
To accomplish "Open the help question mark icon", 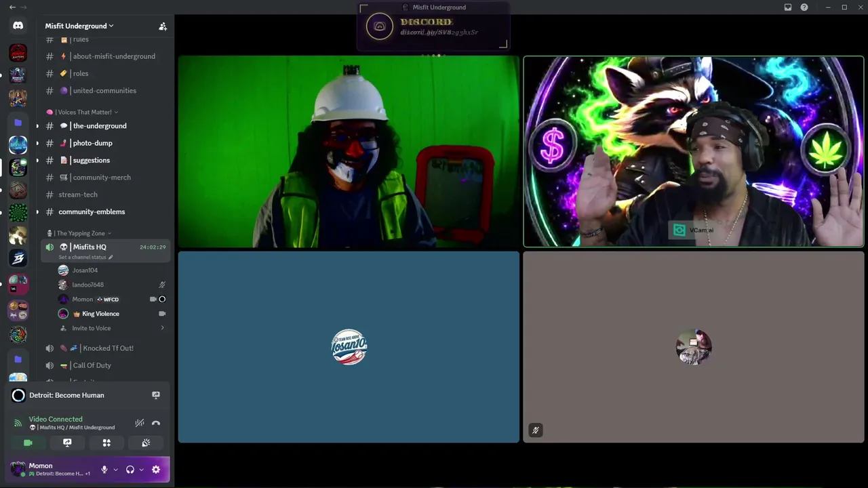I will coord(804,7).
